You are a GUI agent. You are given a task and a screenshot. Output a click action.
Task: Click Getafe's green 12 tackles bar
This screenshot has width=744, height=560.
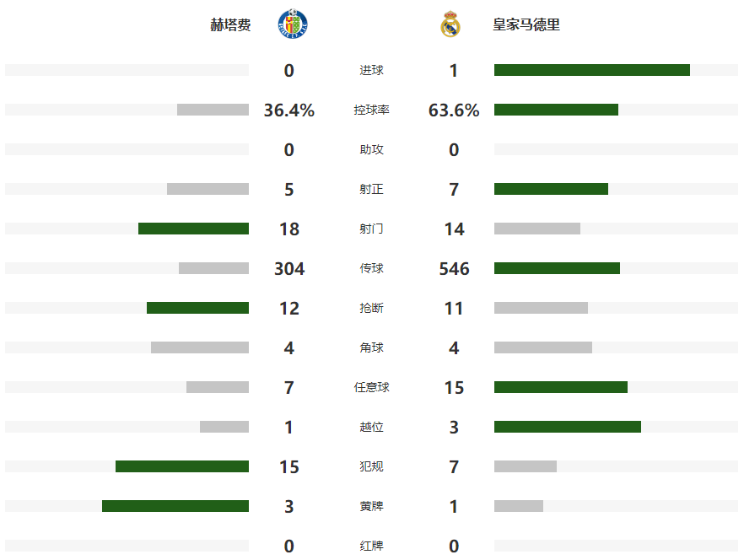[197, 308]
